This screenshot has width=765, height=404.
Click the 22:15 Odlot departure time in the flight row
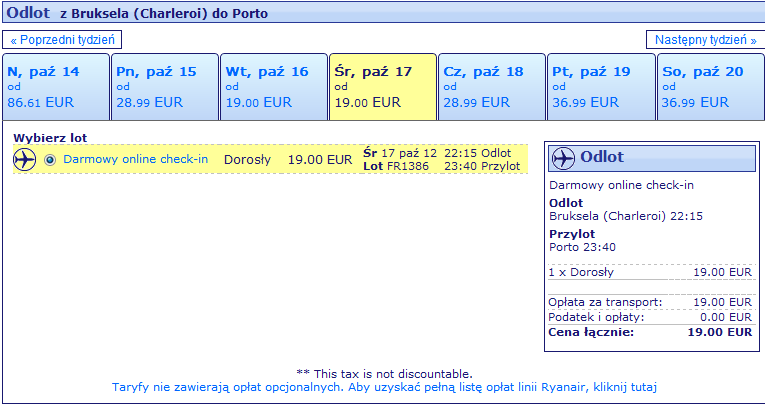478,153
